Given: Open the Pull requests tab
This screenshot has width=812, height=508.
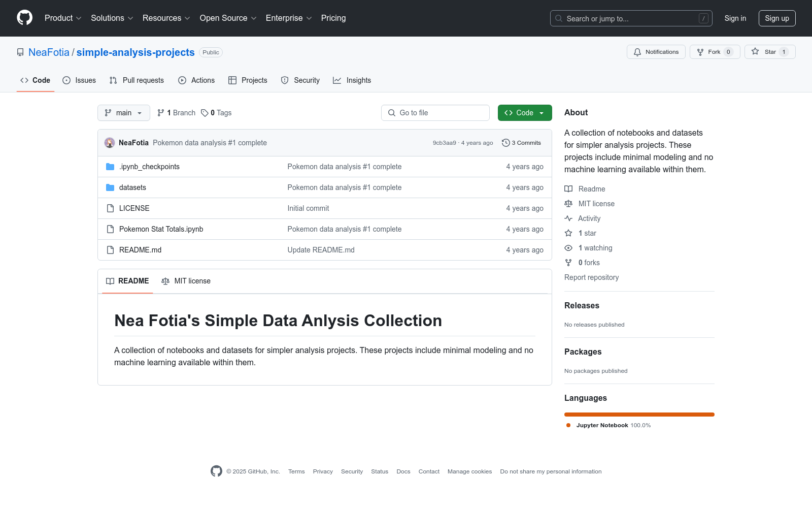Looking at the screenshot, I should coord(137,80).
